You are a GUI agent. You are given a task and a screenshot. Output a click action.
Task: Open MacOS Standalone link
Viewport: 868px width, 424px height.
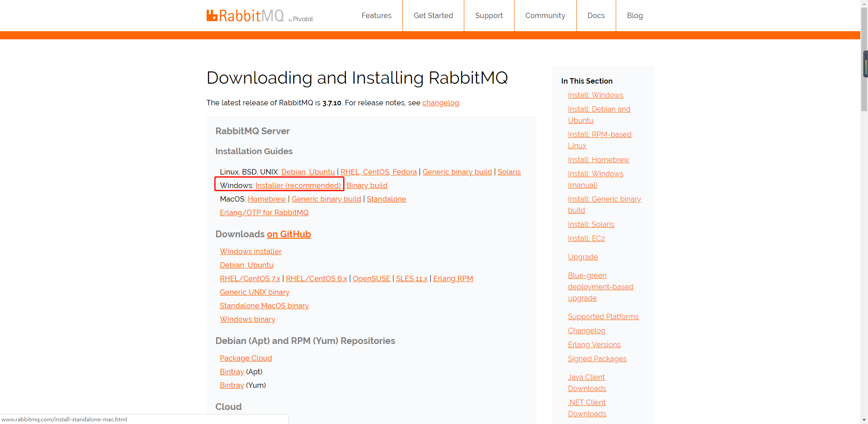pyautogui.click(x=386, y=199)
